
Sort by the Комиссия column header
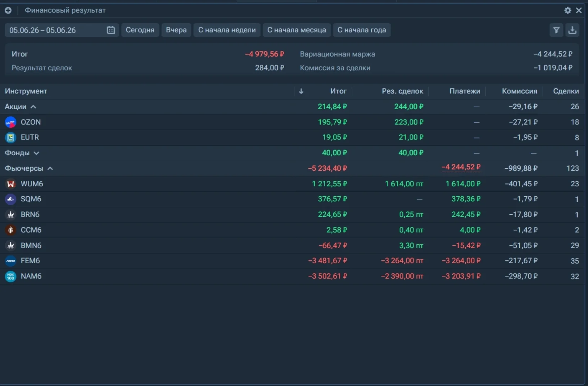[x=519, y=91]
